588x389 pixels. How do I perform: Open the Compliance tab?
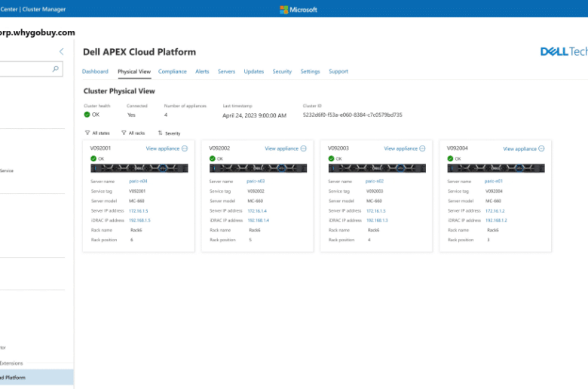click(x=173, y=72)
